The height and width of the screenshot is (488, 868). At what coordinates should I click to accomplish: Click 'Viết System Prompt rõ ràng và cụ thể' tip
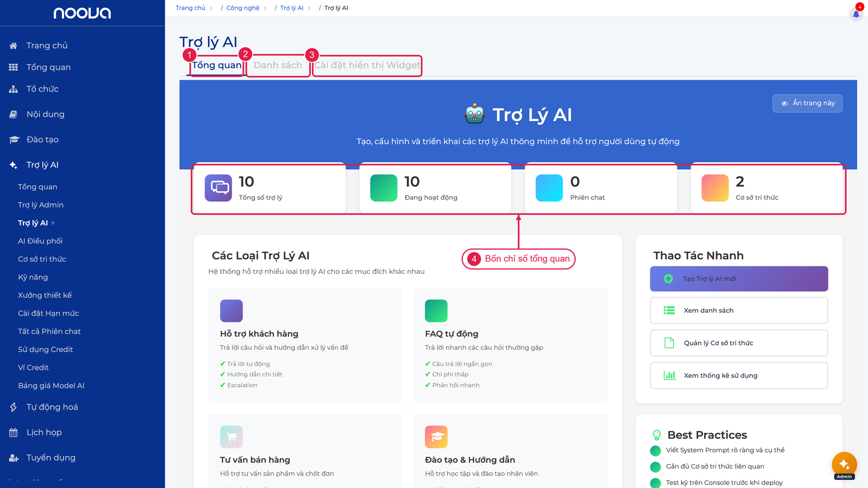[725, 451]
